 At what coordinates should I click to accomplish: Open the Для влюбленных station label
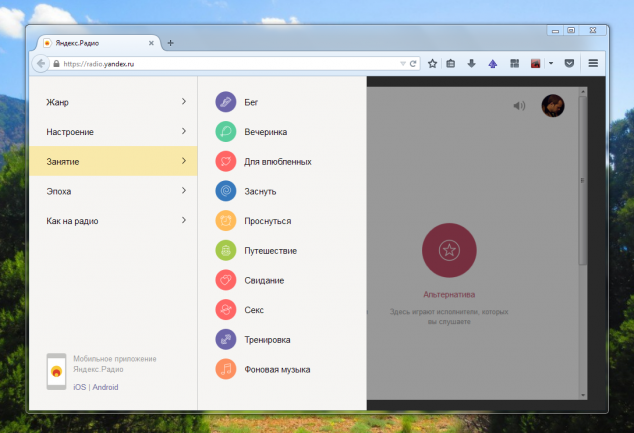pyautogui.click(x=277, y=162)
